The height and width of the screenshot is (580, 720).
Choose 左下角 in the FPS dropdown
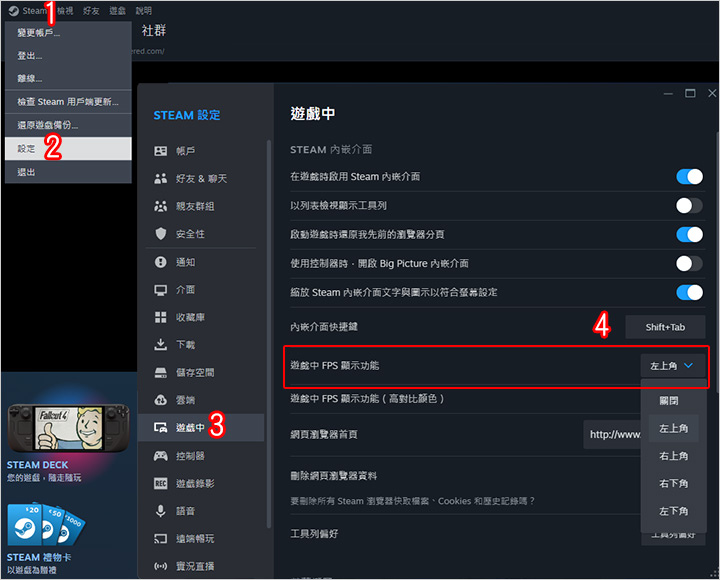tap(674, 511)
